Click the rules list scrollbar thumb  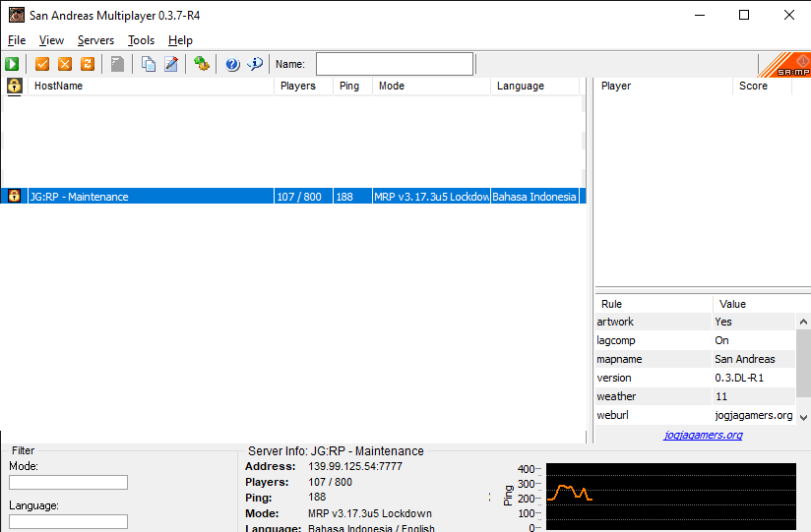[x=803, y=364]
